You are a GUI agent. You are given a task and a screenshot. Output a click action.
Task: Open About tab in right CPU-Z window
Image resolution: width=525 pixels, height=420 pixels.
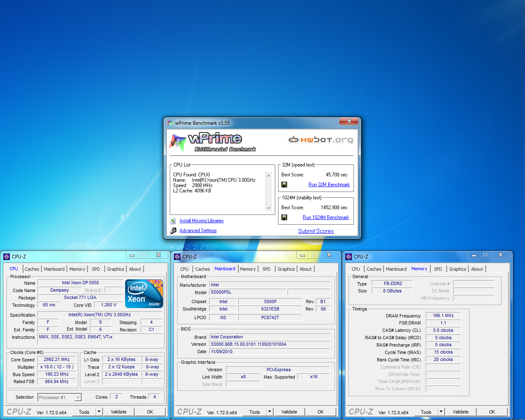(x=477, y=269)
